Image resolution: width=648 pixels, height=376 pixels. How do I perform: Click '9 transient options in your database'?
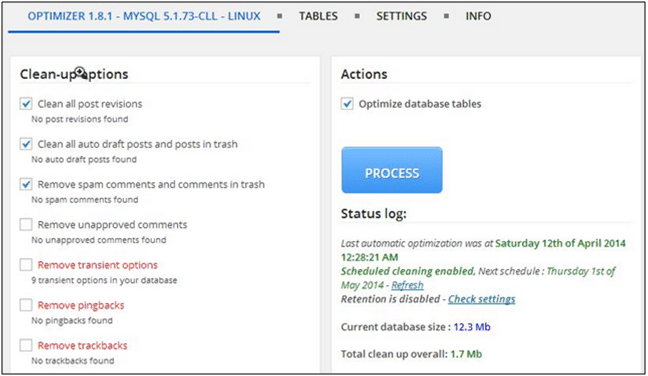click(104, 280)
